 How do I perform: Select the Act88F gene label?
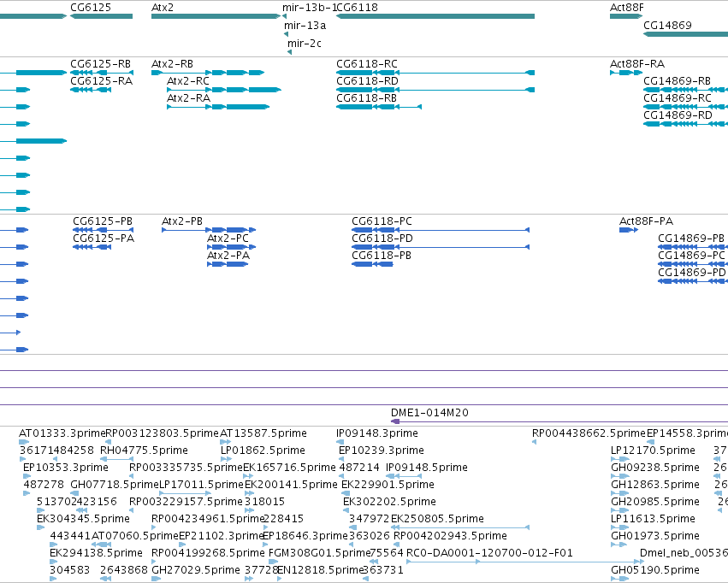(x=627, y=8)
